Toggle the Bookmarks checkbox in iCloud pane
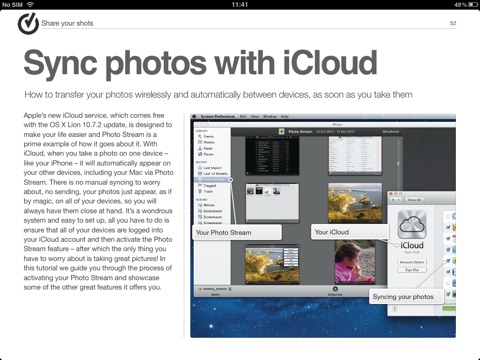 tap(448, 250)
